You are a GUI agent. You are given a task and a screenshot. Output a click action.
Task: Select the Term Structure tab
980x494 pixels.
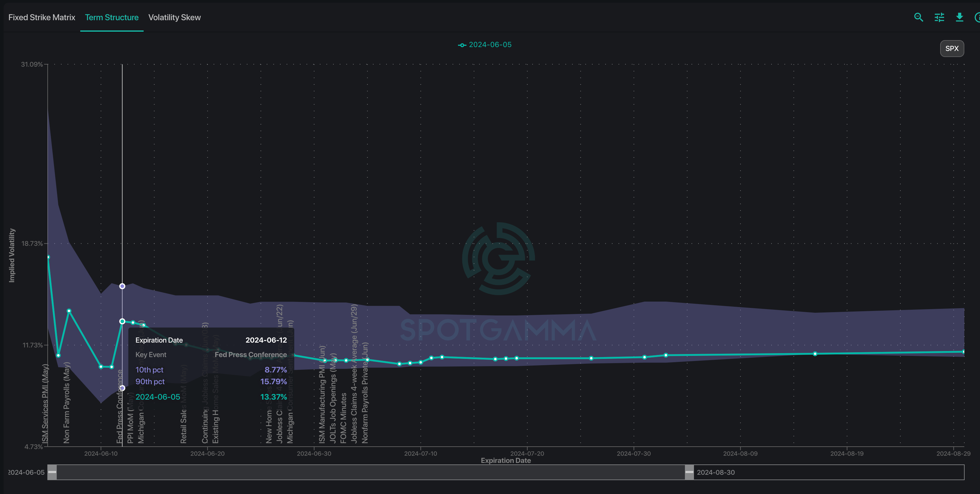pyautogui.click(x=111, y=17)
